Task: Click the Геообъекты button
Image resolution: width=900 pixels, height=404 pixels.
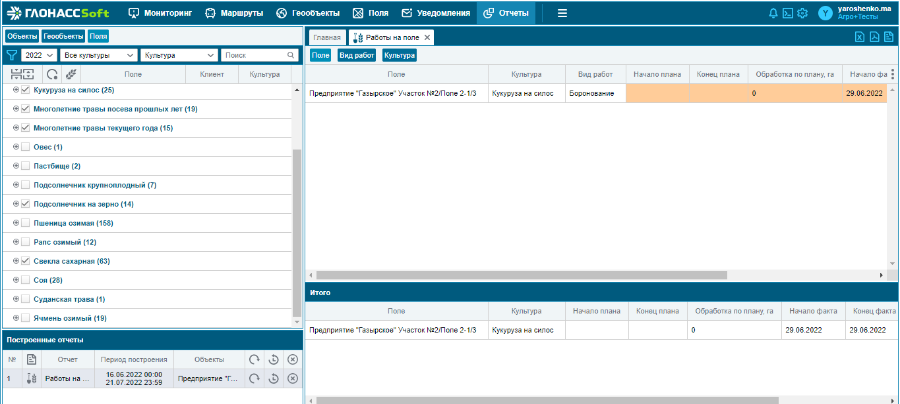Action: click(x=63, y=36)
